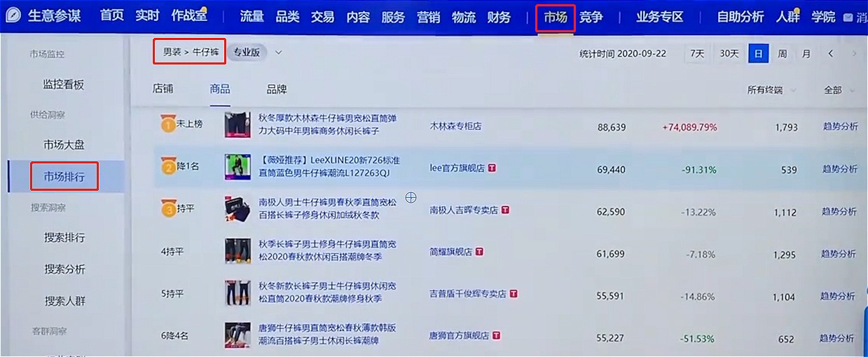The image size is (868, 357).
Task: Open the 服务 top menu
Action: pos(393,17)
